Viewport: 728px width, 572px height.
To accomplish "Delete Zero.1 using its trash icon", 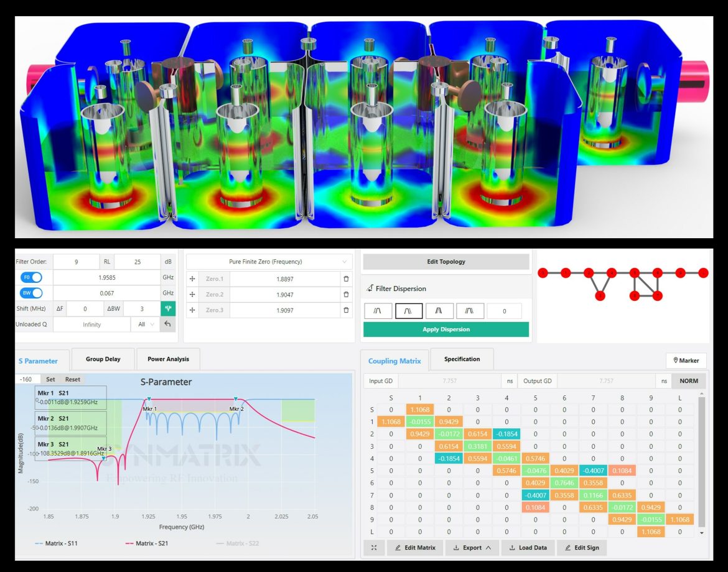I will point(346,279).
